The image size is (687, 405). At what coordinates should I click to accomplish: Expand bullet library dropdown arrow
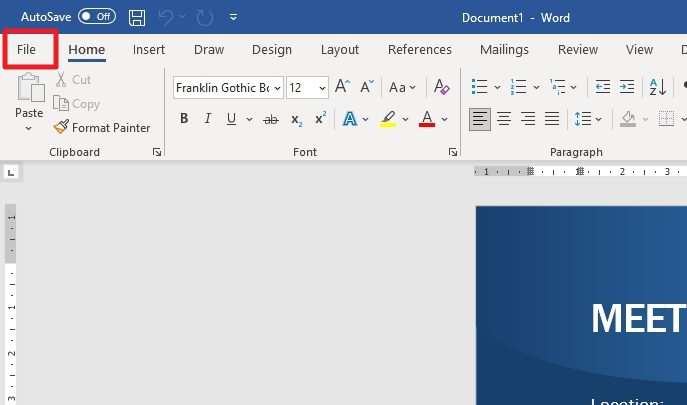497,87
